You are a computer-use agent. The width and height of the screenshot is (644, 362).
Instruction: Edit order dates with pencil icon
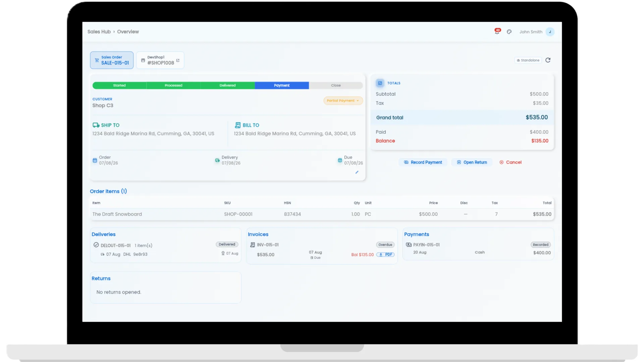click(x=357, y=172)
